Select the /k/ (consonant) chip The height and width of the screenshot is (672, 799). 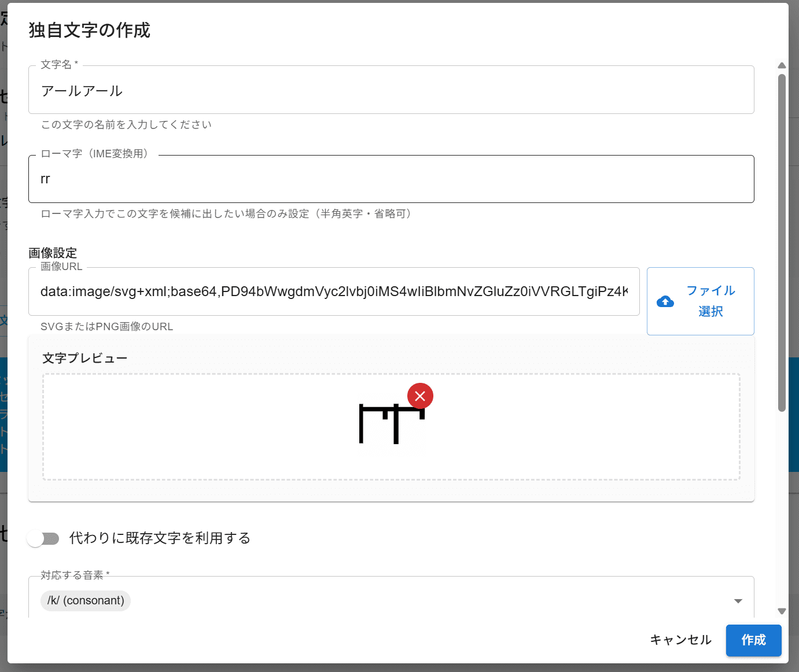click(86, 601)
